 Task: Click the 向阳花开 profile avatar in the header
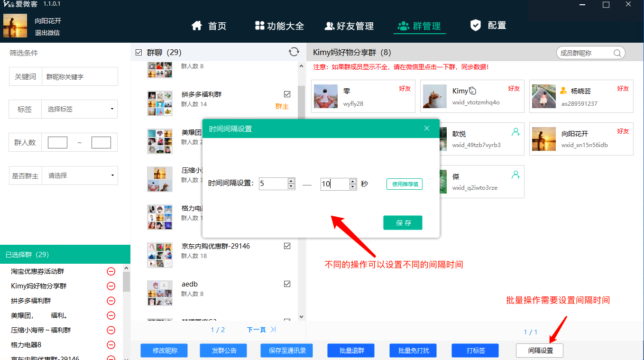pyautogui.click(x=15, y=26)
